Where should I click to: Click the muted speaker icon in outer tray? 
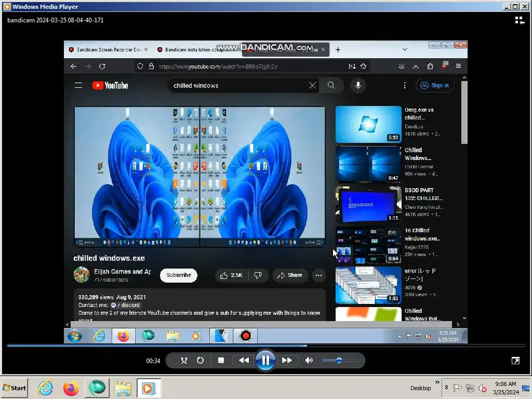(x=482, y=388)
